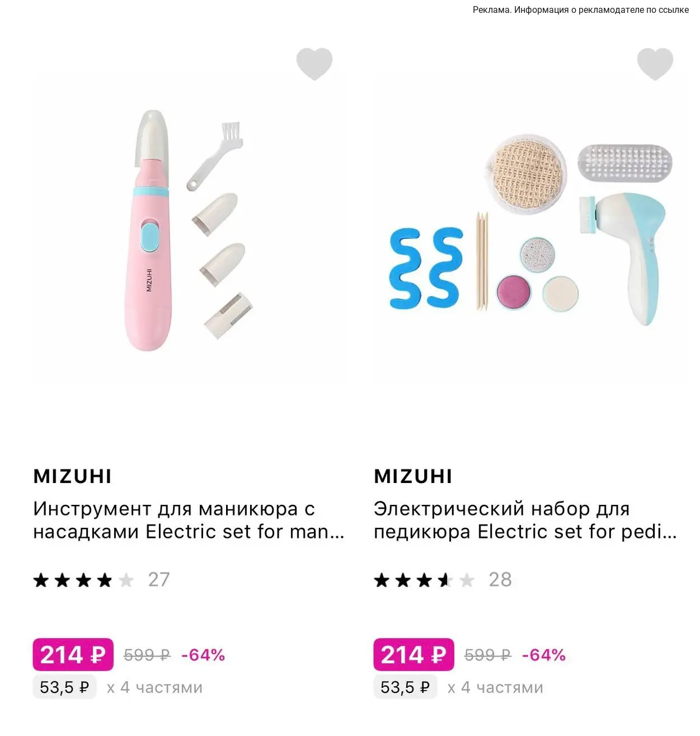The height and width of the screenshot is (736, 700).
Task: Click the 53,5 ₽ installment badge on the manicure tool
Action: coord(64,687)
